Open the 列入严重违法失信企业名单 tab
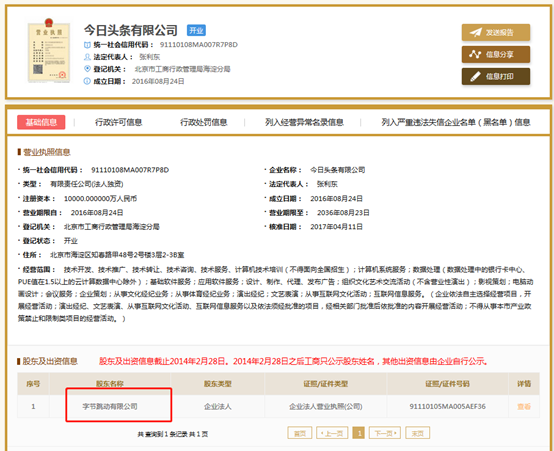Image resolution: width=554 pixels, height=451 pixels. pyautogui.click(x=455, y=122)
